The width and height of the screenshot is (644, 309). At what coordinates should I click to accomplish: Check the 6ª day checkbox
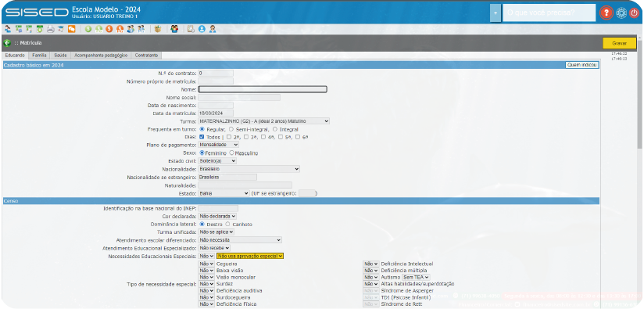[x=298, y=137]
